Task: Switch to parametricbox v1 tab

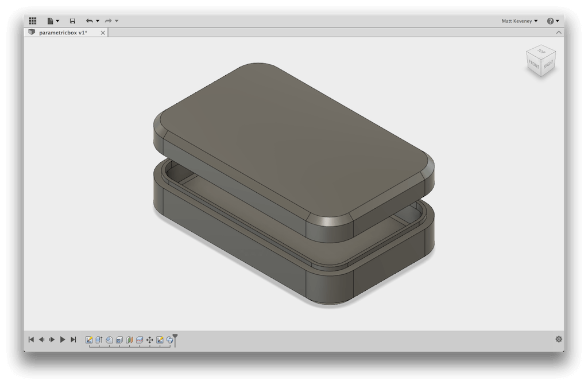Action: coord(63,33)
